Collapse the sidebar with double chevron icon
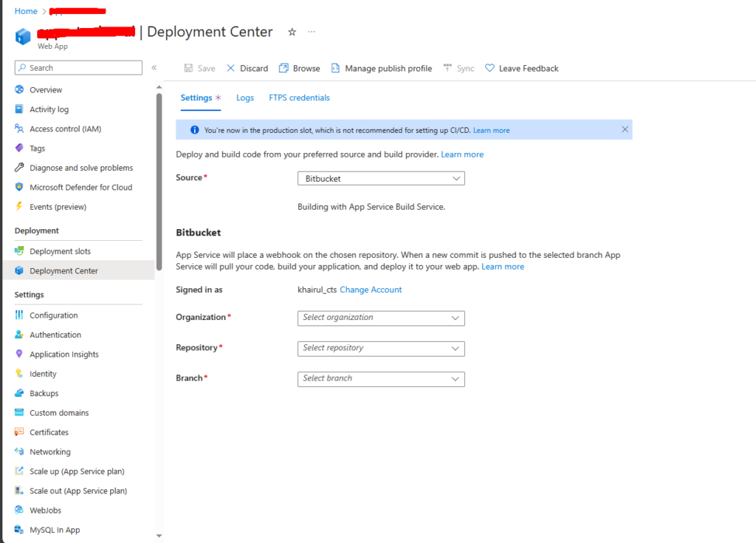 pyautogui.click(x=154, y=68)
